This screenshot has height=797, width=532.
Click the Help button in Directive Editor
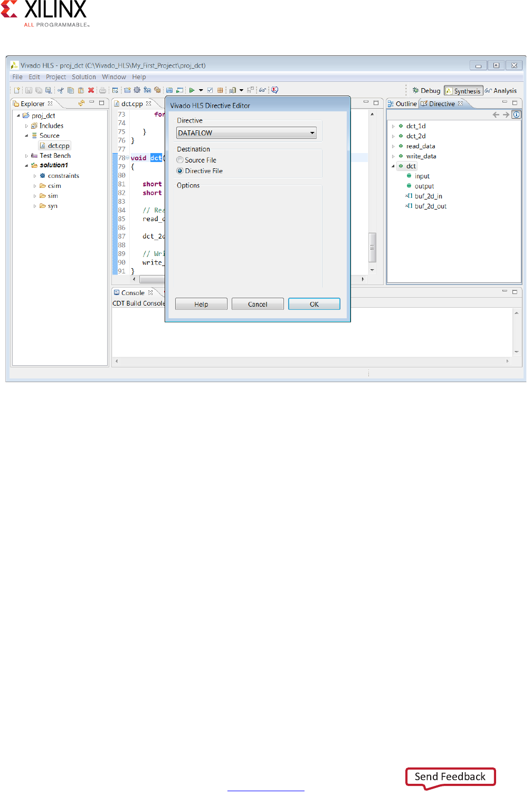coord(201,304)
